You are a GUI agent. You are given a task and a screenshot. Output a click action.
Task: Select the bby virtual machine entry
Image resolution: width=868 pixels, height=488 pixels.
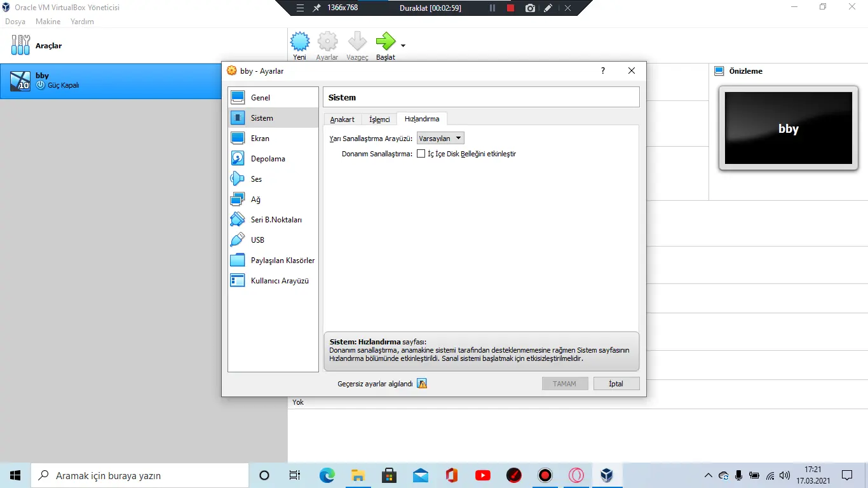point(111,81)
